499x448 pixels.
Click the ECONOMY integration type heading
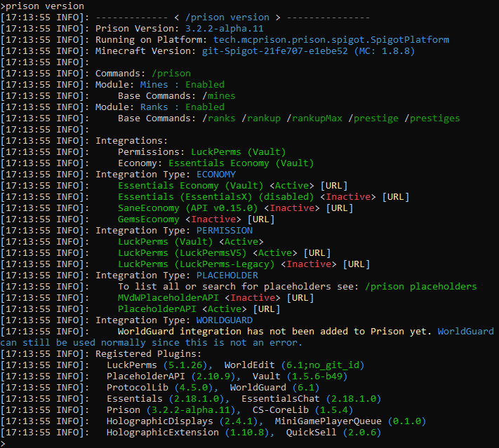[216, 175]
